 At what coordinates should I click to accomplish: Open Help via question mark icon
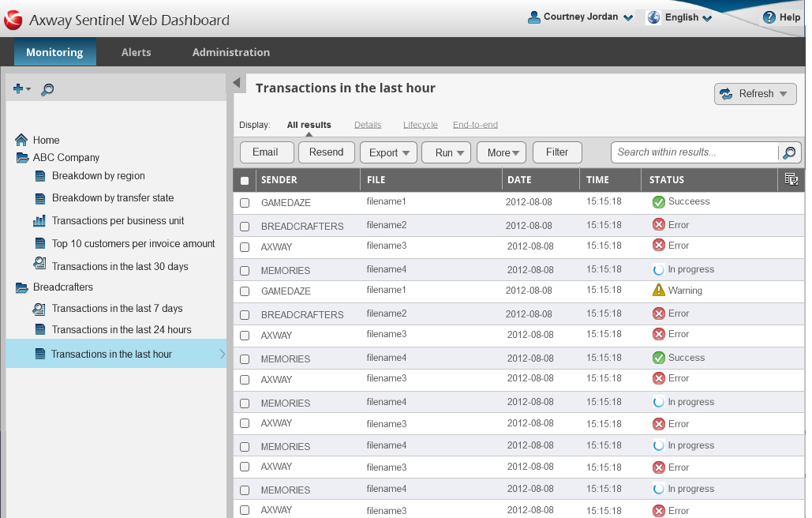coord(769,17)
